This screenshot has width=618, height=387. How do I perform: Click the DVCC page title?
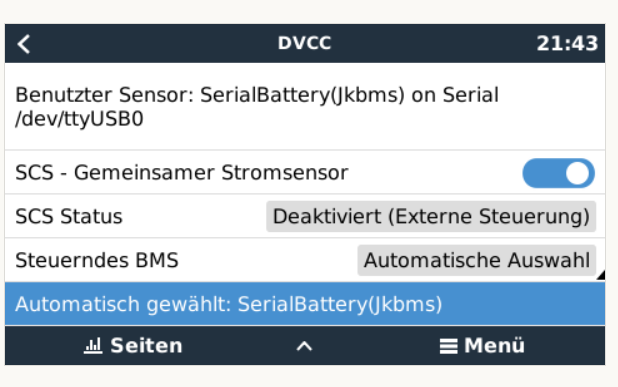coord(304,43)
